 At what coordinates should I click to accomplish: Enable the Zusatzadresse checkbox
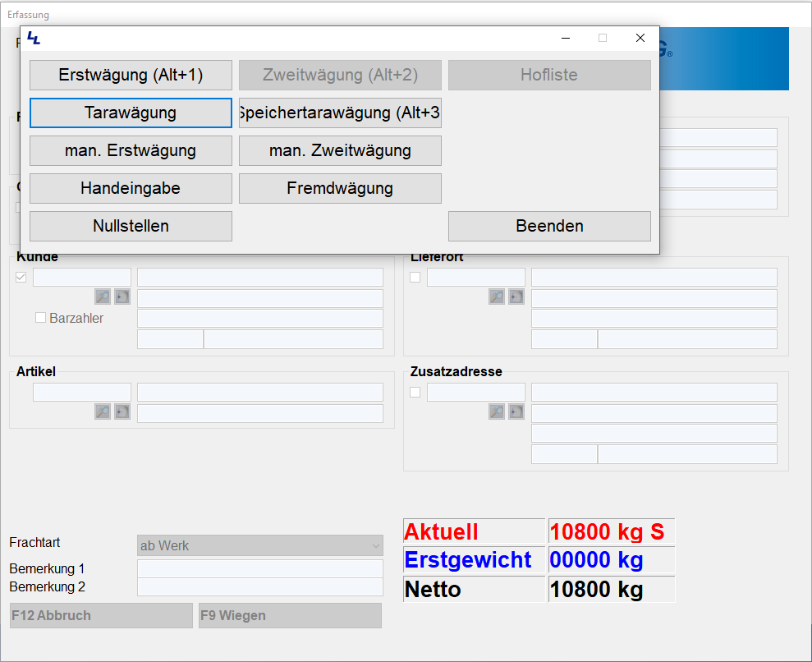415,392
